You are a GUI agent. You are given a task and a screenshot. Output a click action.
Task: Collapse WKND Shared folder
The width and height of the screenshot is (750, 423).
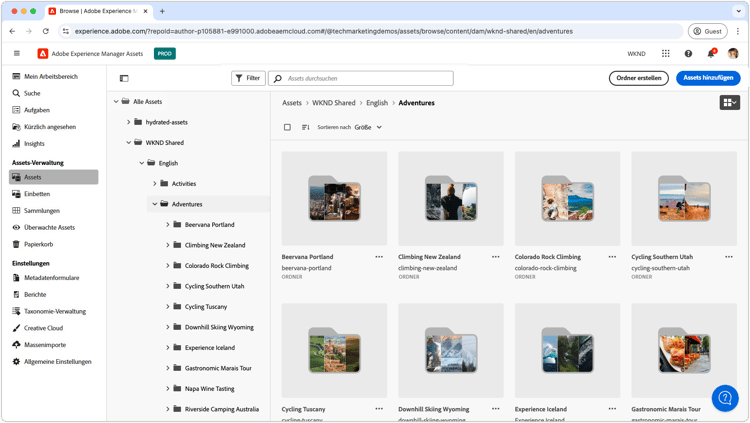point(128,143)
